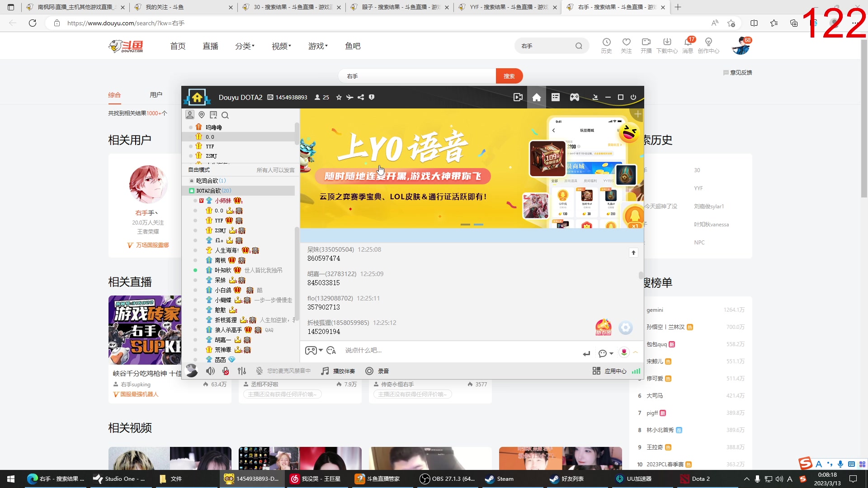Click the airplane icon in channel header

point(350,97)
